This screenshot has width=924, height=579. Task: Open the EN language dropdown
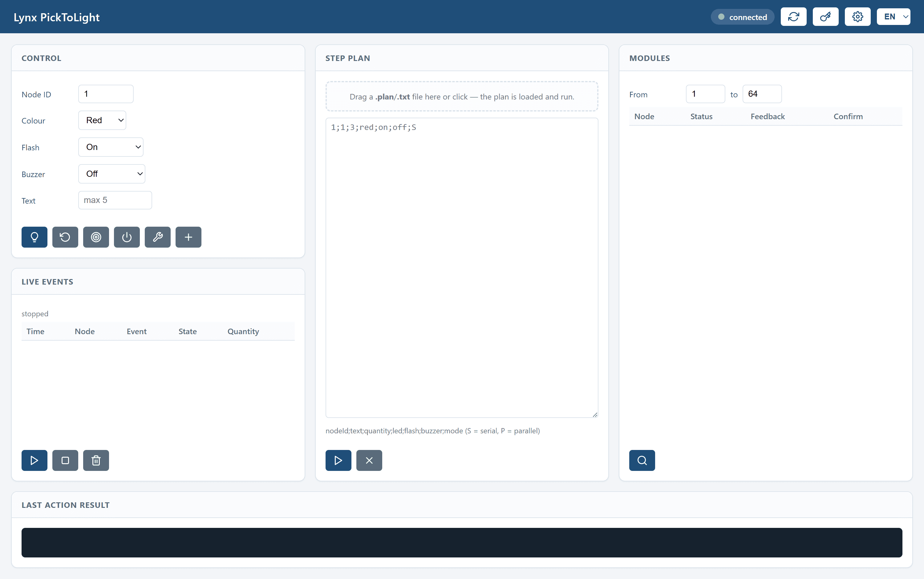tap(894, 17)
